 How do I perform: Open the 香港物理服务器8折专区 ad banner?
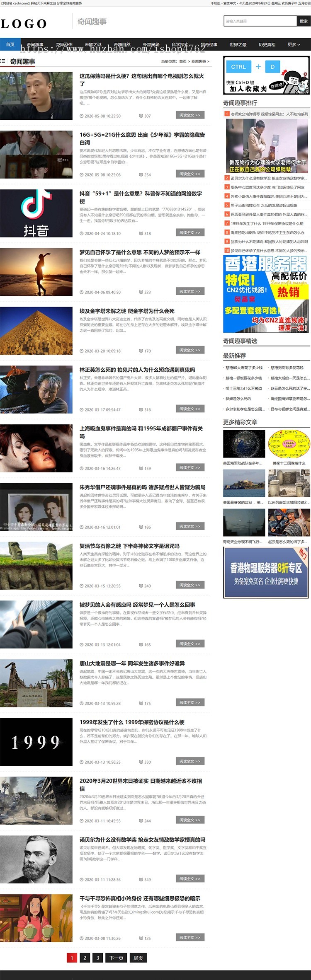click(266, 573)
